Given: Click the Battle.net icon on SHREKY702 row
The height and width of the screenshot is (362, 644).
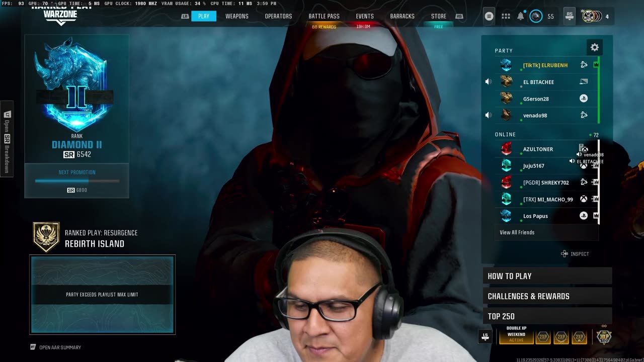Looking at the screenshot, I should click(x=584, y=182).
